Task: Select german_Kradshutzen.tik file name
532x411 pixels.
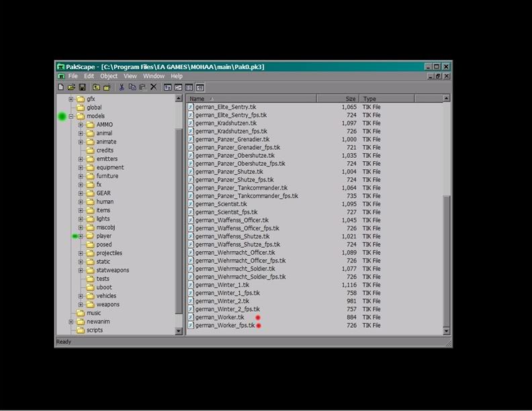Action: tap(226, 123)
